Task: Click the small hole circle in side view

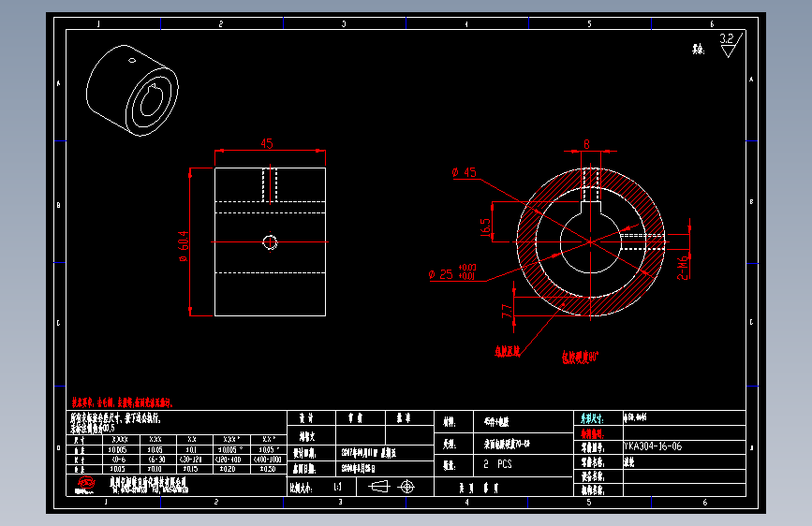Action: click(x=270, y=241)
